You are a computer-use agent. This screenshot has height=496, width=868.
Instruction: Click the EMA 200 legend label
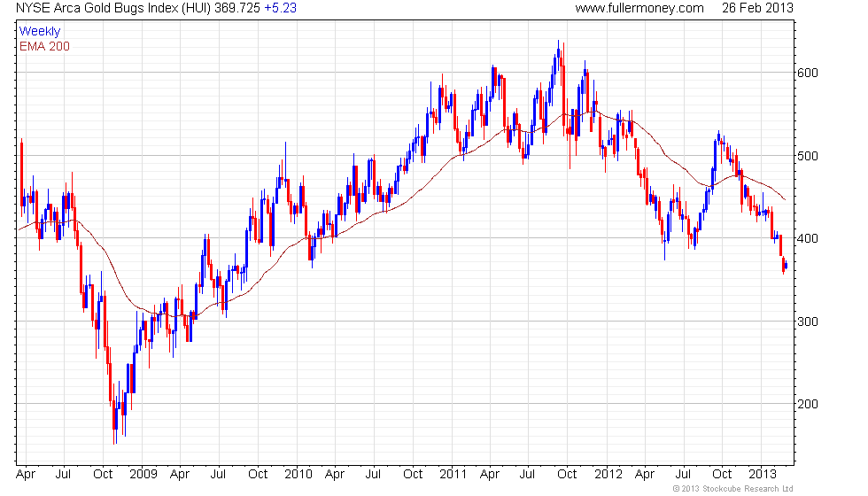[44, 46]
